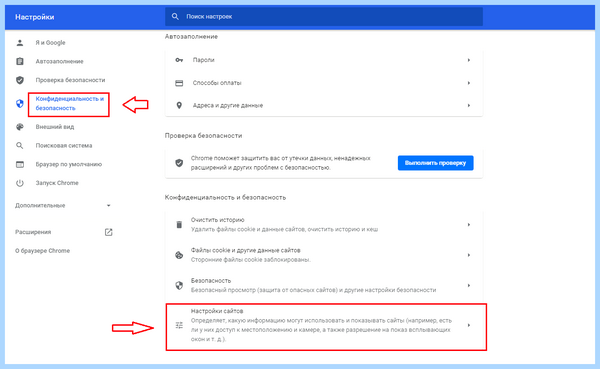Click the magnifier icon beside Поисковая система
This screenshot has height=369, width=600.
pyautogui.click(x=20, y=145)
